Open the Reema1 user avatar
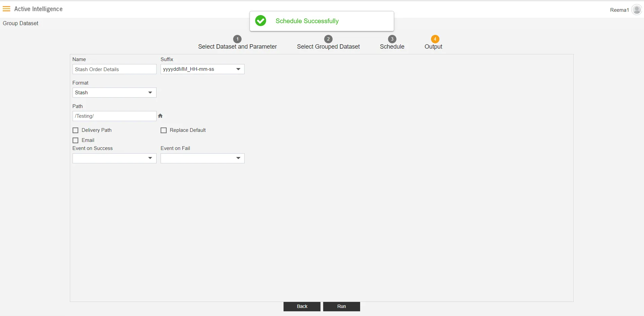The width and height of the screenshot is (644, 316). 636,10
